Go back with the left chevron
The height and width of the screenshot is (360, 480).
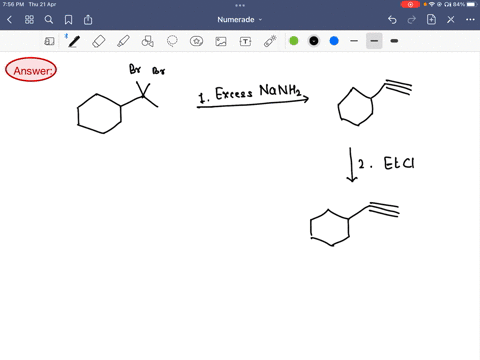coord(9,20)
